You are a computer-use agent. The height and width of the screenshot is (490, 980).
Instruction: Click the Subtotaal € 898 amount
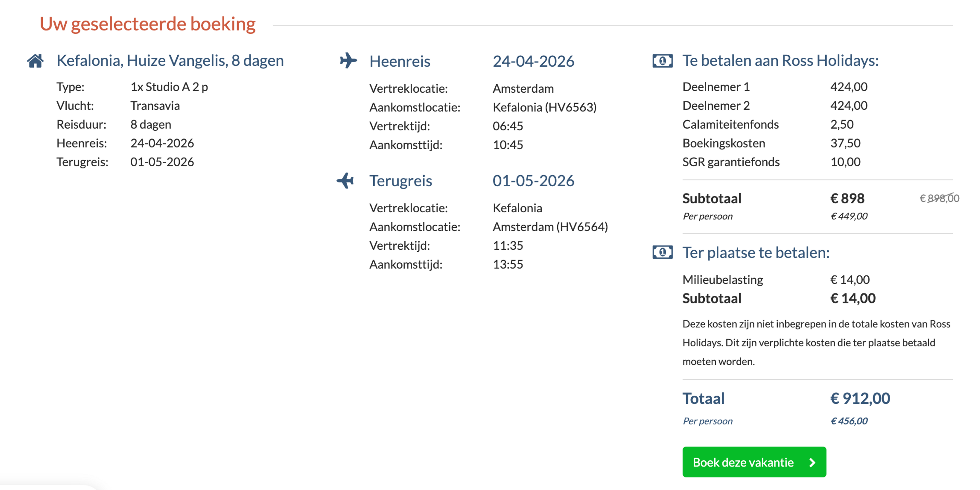point(847,199)
